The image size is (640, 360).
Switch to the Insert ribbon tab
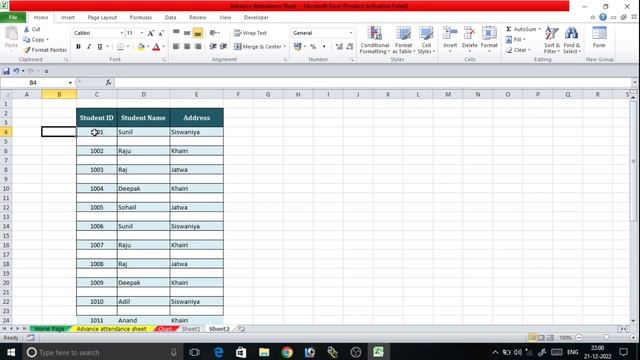(x=68, y=18)
